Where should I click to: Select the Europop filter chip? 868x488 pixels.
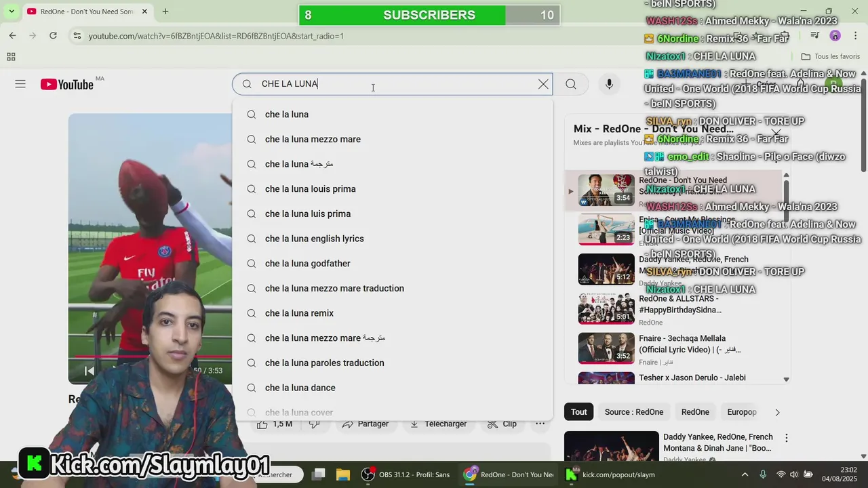tap(741, 412)
